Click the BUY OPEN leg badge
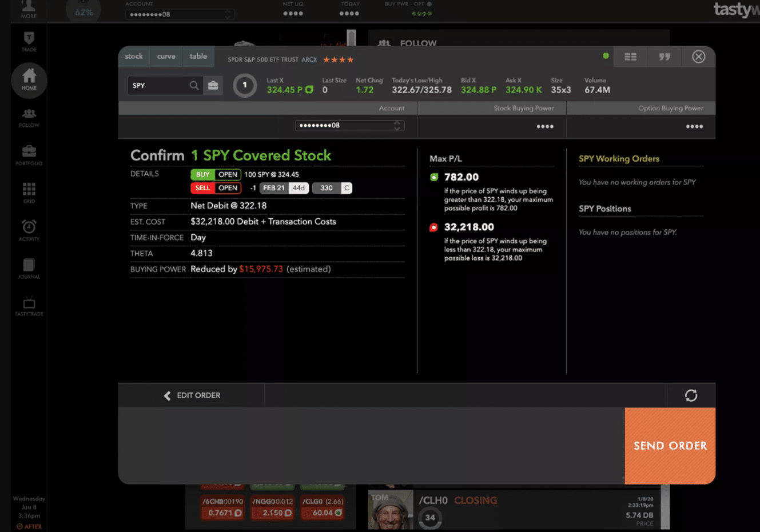Image resolution: width=760 pixels, height=532 pixels. (216, 174)
